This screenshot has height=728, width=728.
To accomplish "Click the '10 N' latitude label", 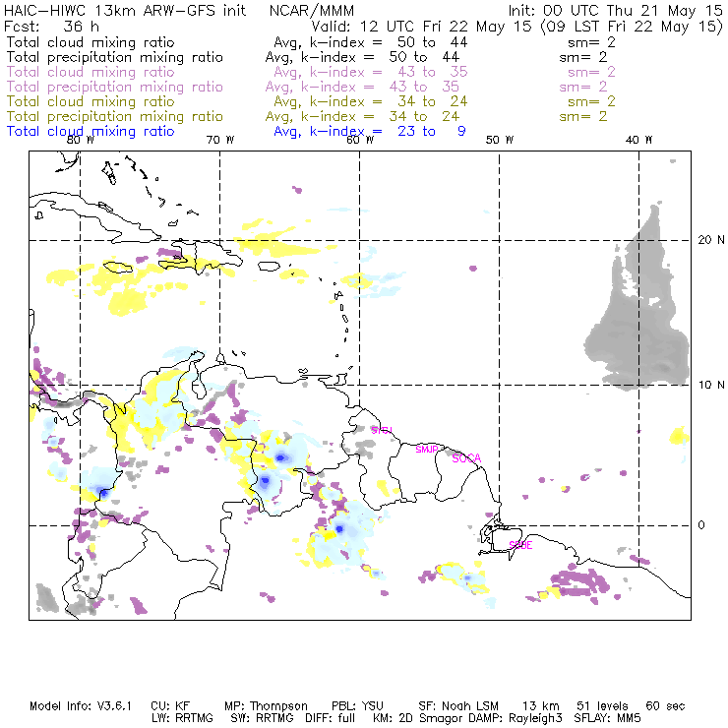I will click(x=711, y=385).
